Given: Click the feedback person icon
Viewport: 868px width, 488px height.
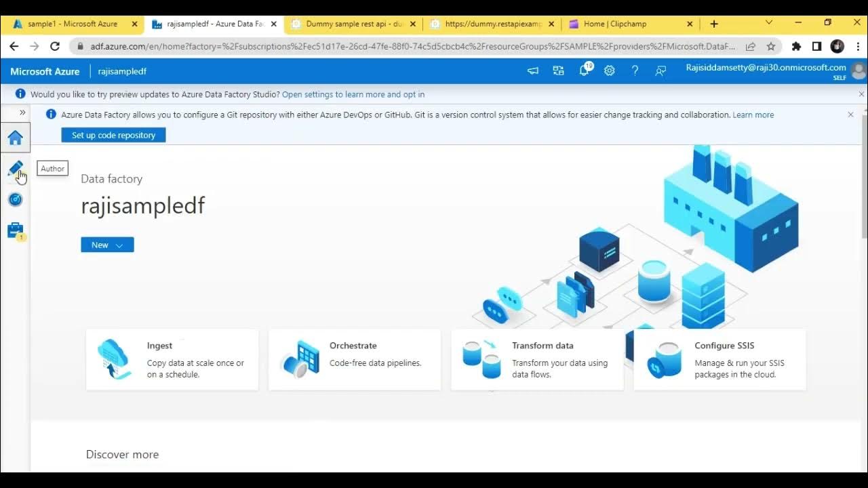Looking at the screenshot, I should [x=660, y=70].
